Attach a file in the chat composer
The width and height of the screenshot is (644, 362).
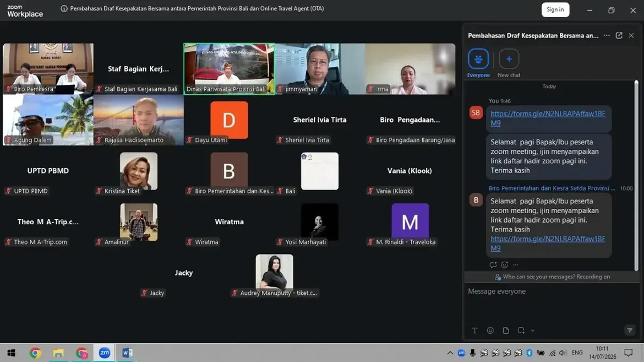coord(506,331)
